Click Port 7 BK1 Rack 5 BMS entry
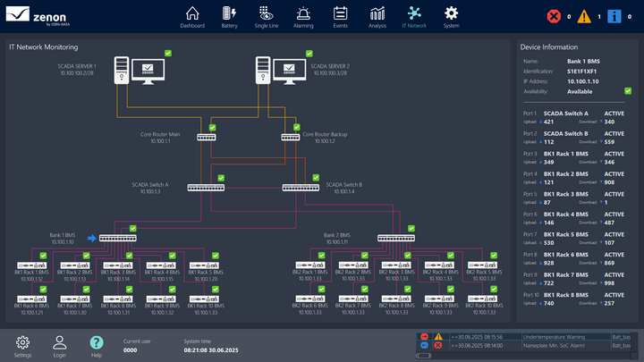This screenshot has width=644, height=362. pyautogui.click(x=574, y=239)
